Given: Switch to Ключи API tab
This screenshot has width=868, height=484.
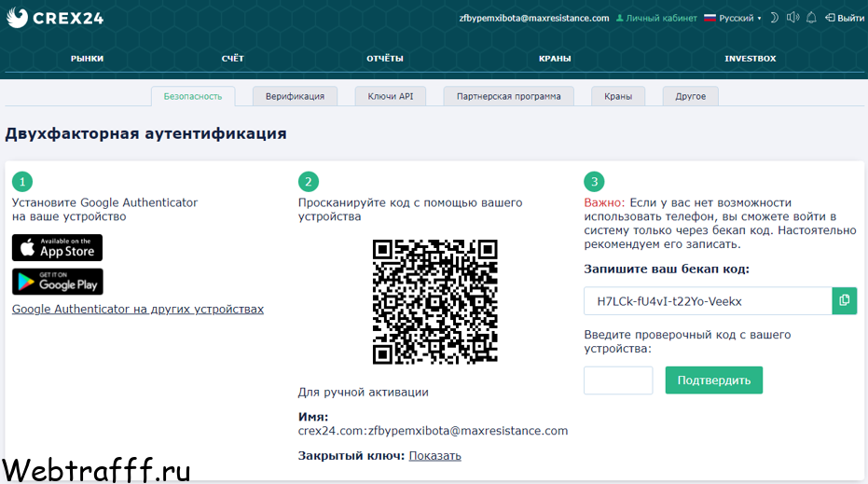Looking at the screenshot, I should click(391, 96).
